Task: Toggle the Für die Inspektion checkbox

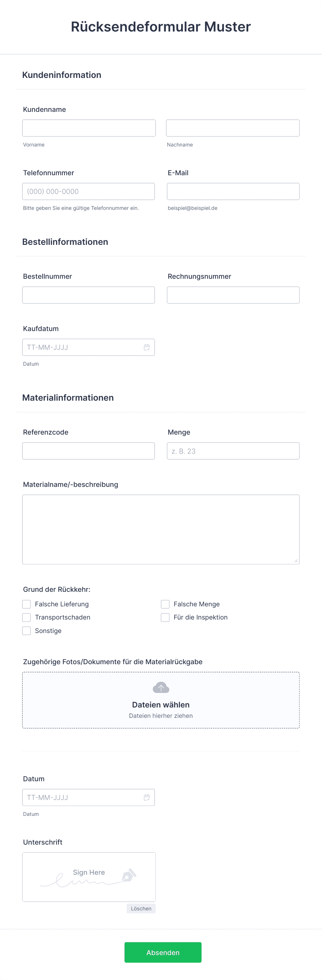Action: (165, 617)
